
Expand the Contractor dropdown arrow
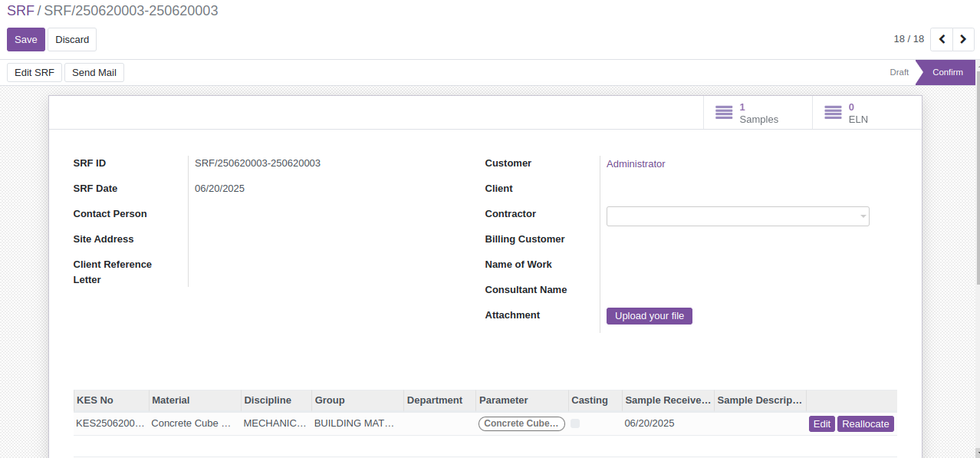863,216
